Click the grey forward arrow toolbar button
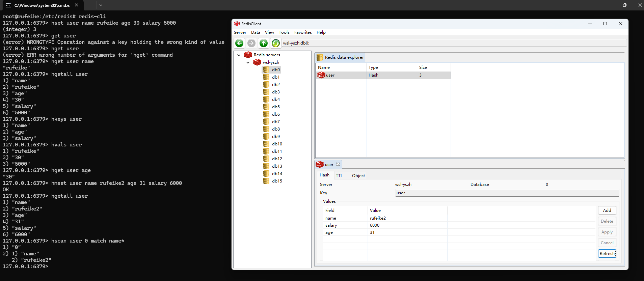This screenshot has width=644, height=281. click(x=251, y=43)
